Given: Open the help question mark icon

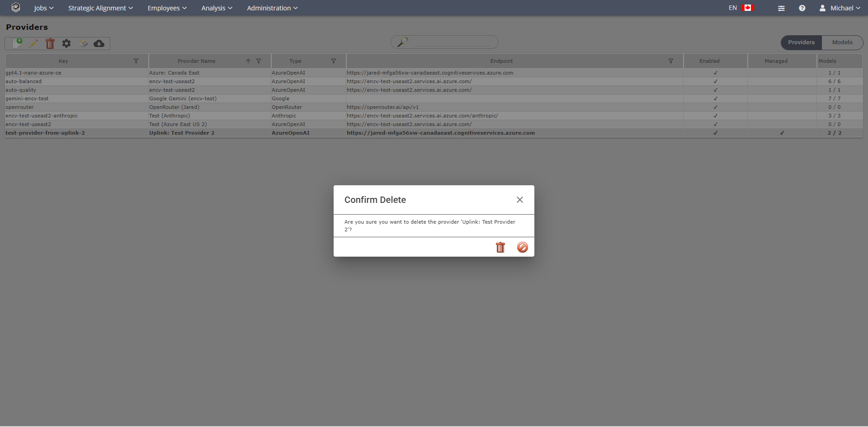Looking at the screenshot, I should point(802,8).
